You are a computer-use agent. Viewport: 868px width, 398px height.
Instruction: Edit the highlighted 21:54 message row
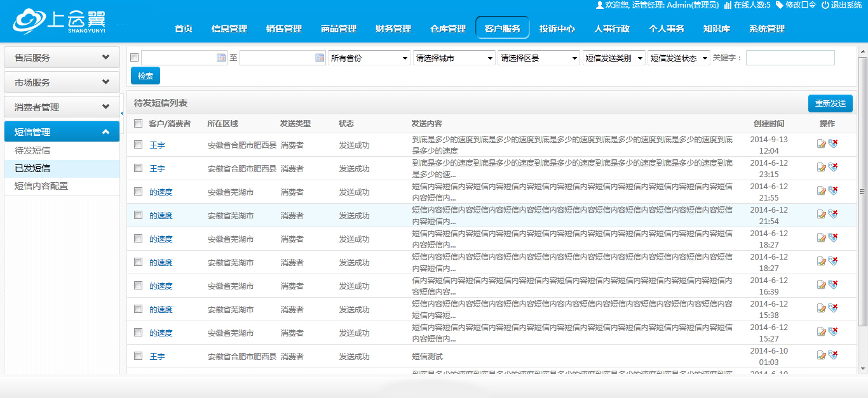[x=822, y=215]
